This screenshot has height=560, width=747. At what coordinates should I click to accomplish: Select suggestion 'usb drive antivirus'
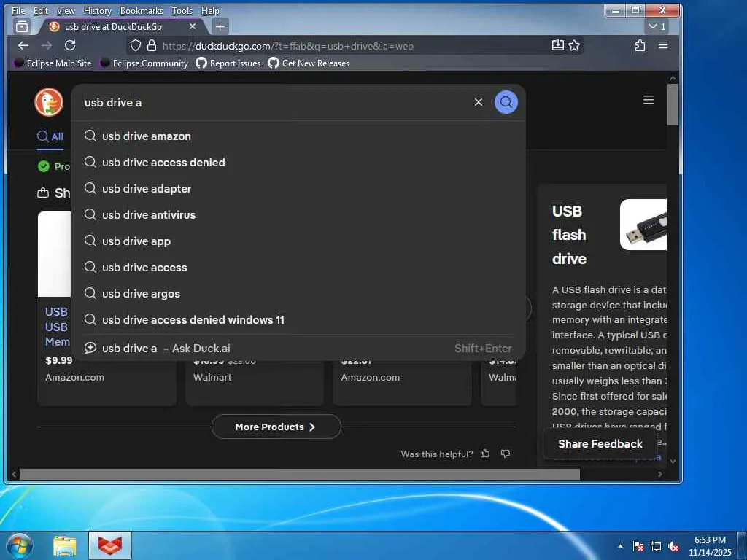[x=299, y=214]
